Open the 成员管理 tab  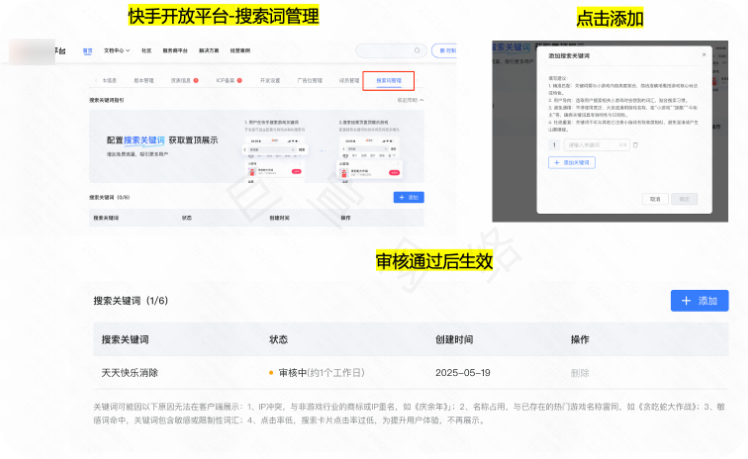point(349,81)
